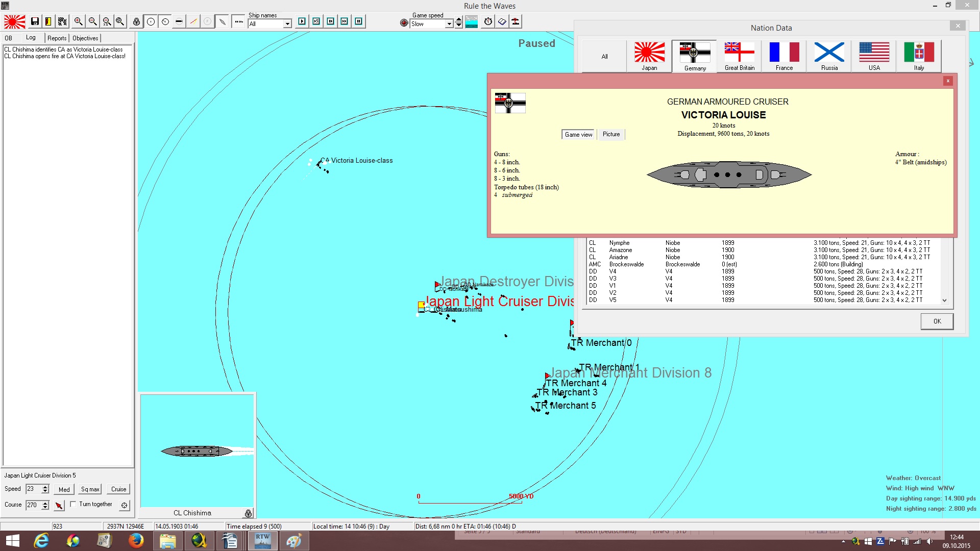Click the Sq max speed button
The width and height of the screenshot is (980, 551).
90,489
